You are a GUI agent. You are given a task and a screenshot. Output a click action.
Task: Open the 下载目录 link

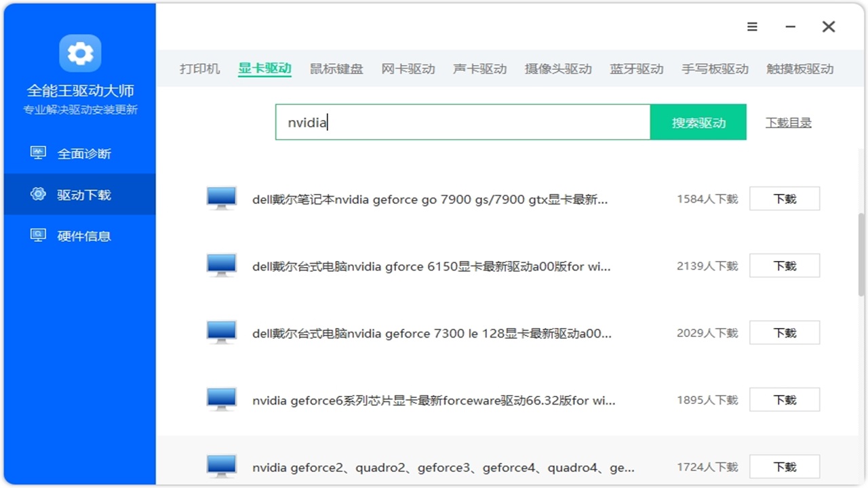pos(788,123)
